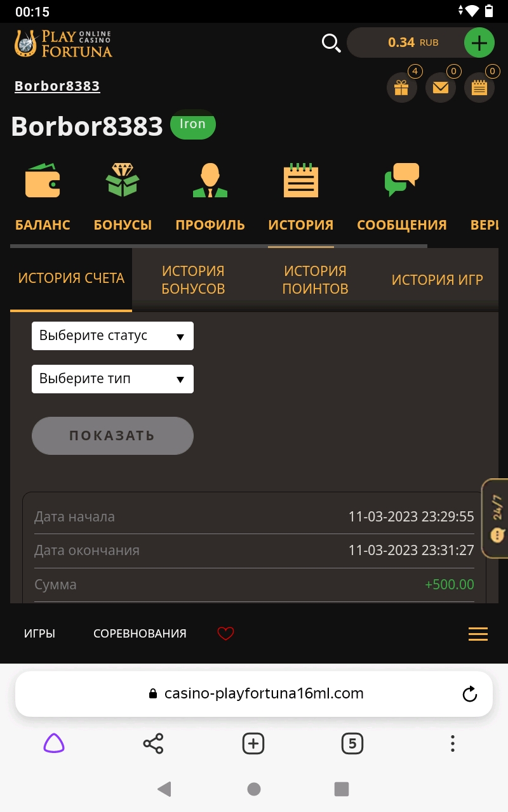Open the envelope messages icon
The image size is (508, 812).
pos(440,88)
